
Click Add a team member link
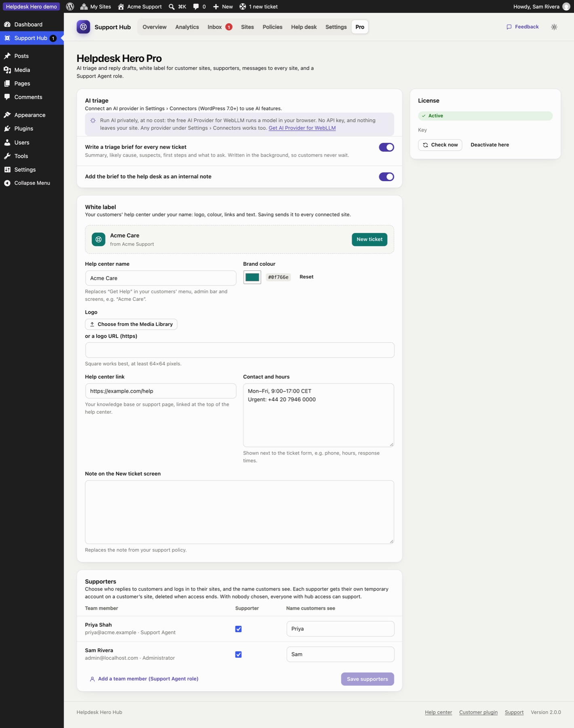point(144,679)
